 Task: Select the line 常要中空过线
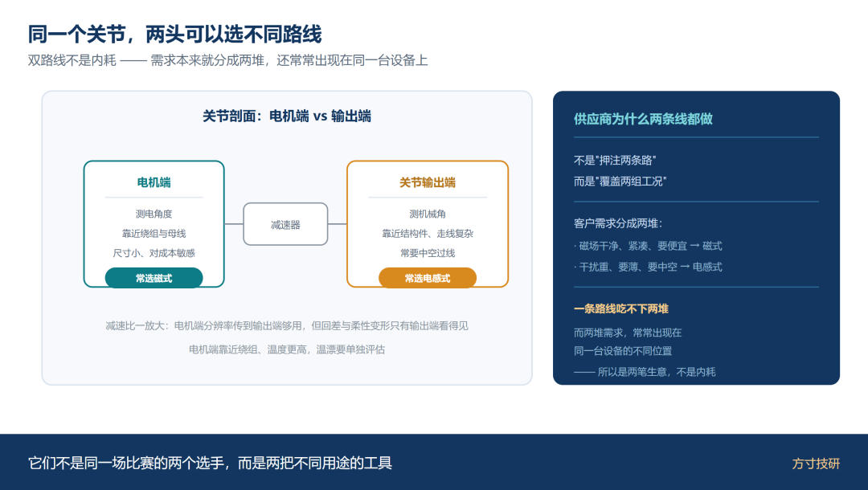[428, 253]
